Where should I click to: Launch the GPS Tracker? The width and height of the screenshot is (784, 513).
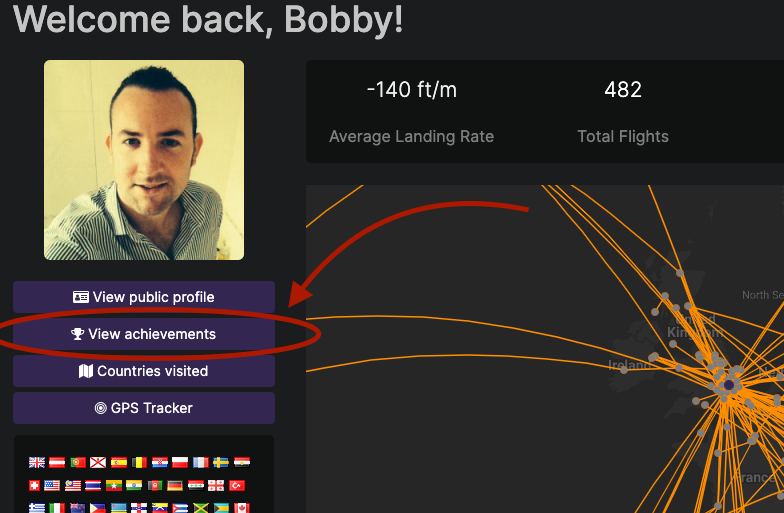(x=144, y=408)
